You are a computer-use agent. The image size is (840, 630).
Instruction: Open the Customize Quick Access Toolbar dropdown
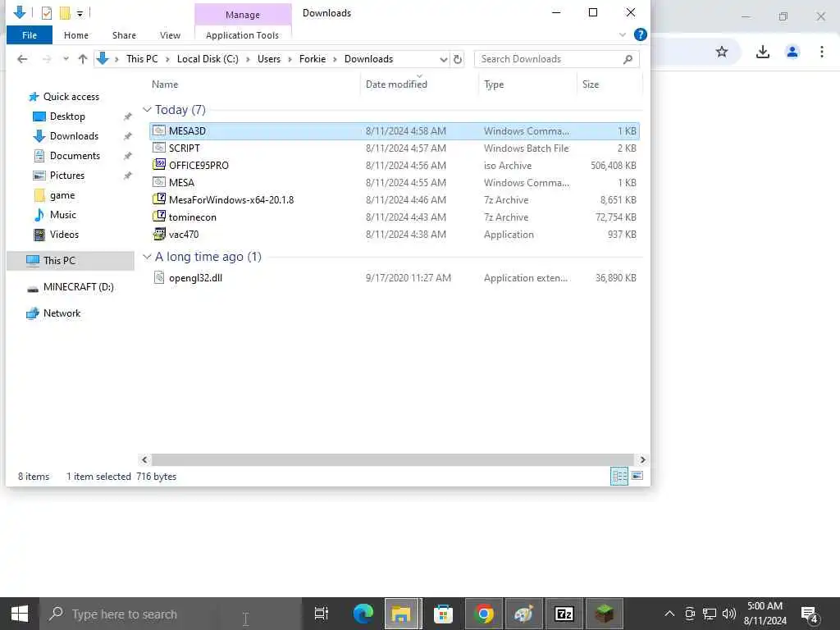click(x=80, y=13)
